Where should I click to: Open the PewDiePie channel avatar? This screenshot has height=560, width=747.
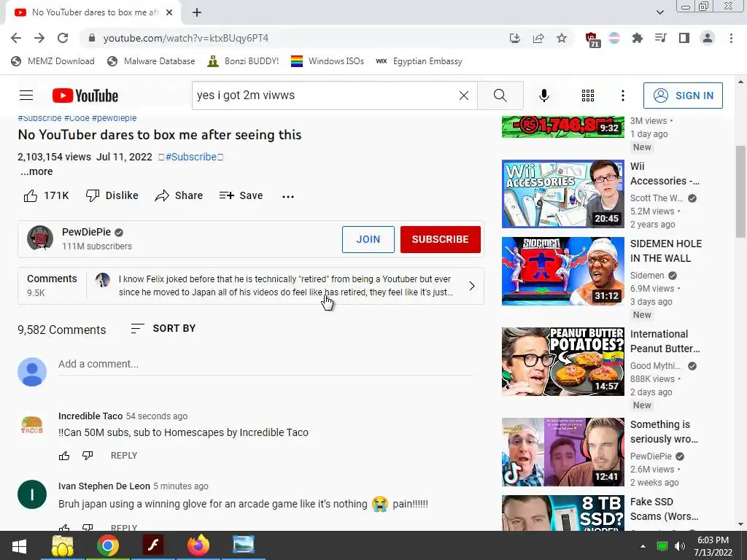coord(40,238)
